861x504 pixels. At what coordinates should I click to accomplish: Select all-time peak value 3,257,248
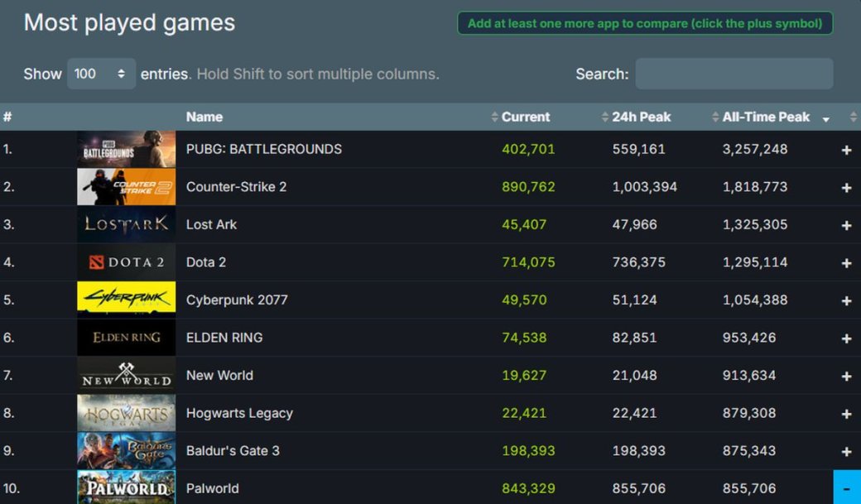(755, 149)
